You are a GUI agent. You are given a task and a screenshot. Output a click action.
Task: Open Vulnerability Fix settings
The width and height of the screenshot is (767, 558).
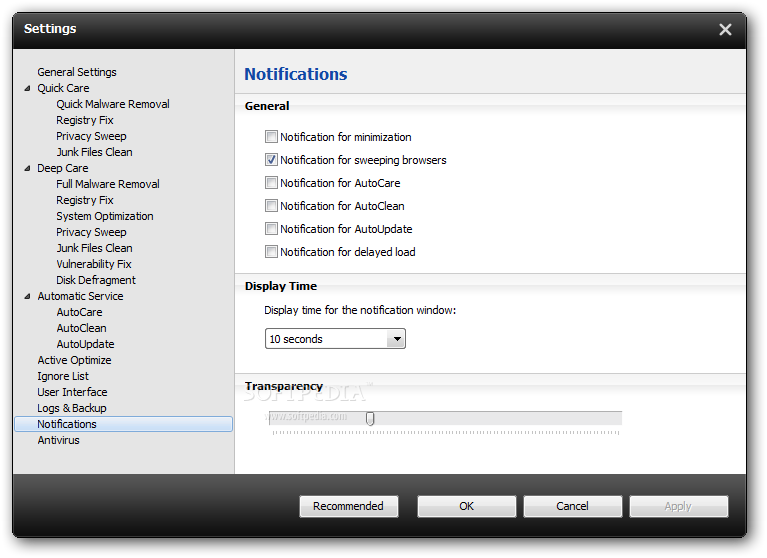coord(93,264)
